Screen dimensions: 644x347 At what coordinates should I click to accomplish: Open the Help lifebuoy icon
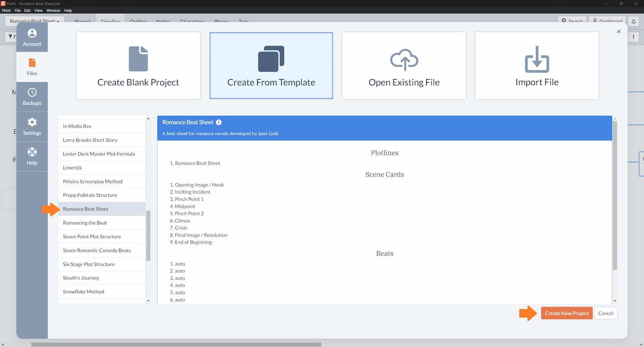(32, 156)
